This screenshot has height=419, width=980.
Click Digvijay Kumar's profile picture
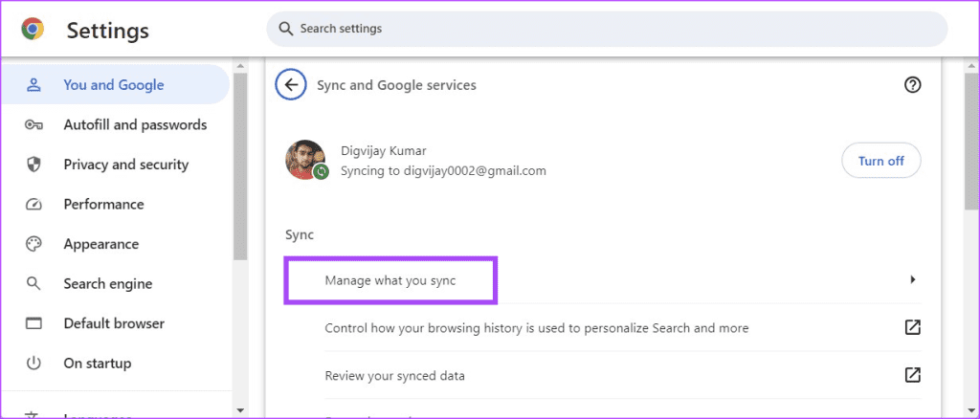tap(305, 160)
